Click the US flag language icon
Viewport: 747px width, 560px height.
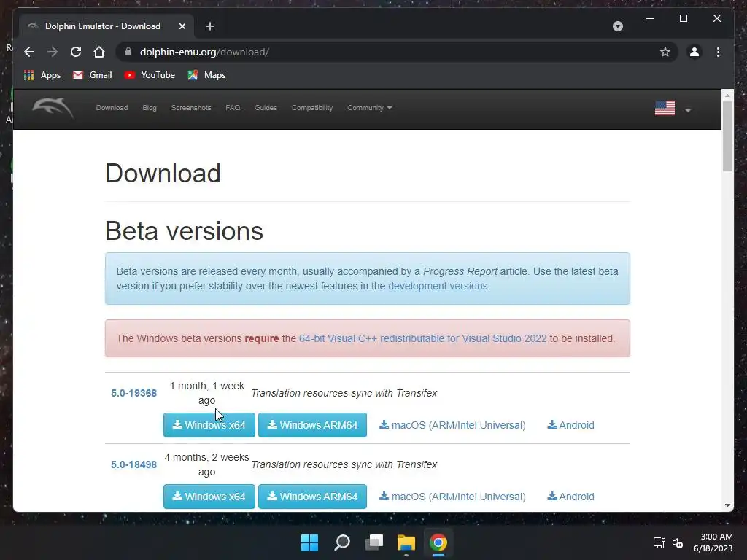click(665, 108)
